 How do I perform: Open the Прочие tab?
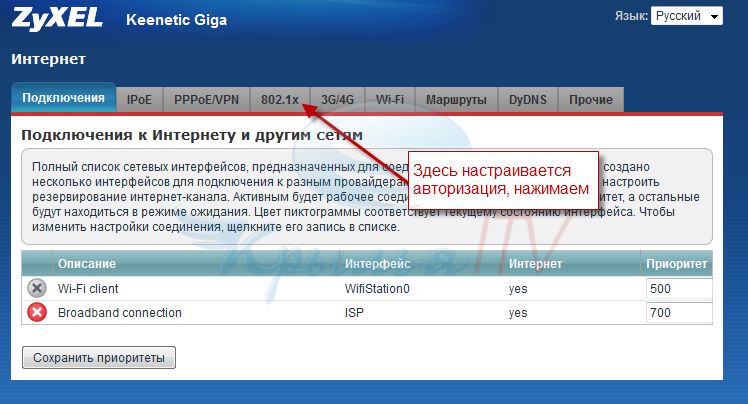[591, 100]
